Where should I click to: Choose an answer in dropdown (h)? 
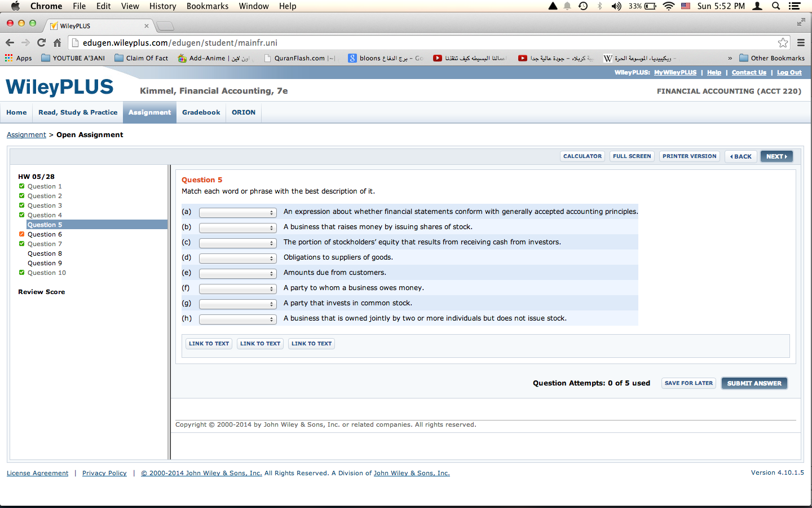pyautogui.click(x=237, y=319)
